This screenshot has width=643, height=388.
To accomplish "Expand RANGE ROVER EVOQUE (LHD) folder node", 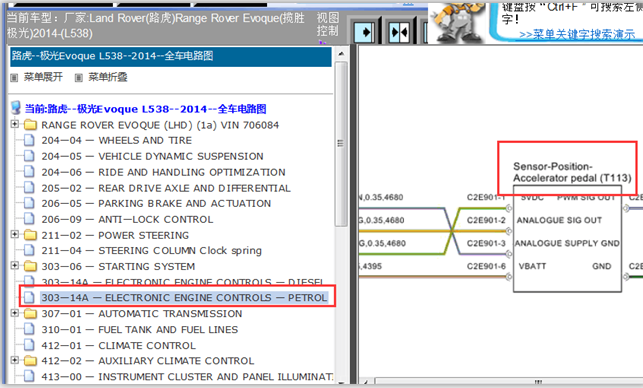I will [15, 123].
